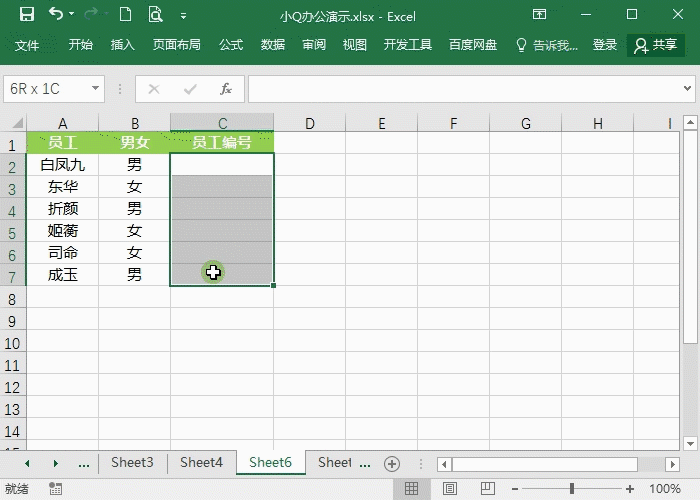This screenshot has width=700, height=500.
Task: Switch to Page Layout view icon
Action: pos(450,489)
